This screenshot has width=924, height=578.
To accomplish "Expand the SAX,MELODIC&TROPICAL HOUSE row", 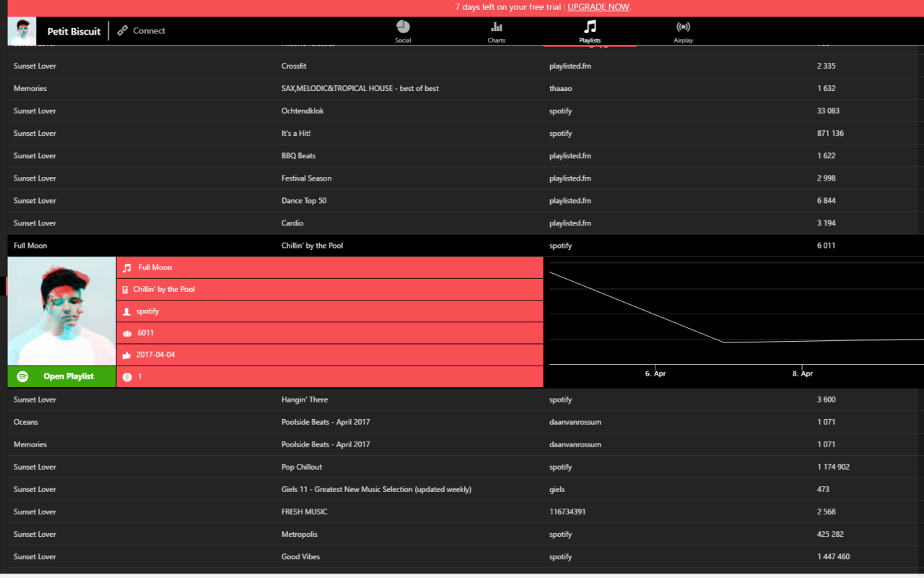I will click(466, 88).
